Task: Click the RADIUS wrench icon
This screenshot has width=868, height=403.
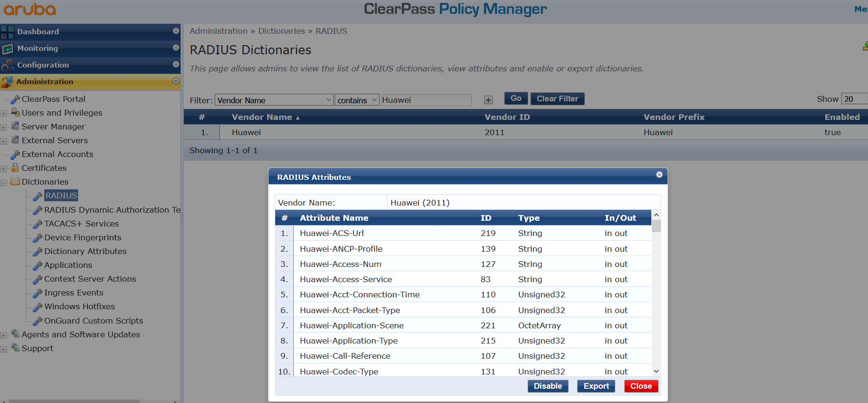Action: [38, 196]
